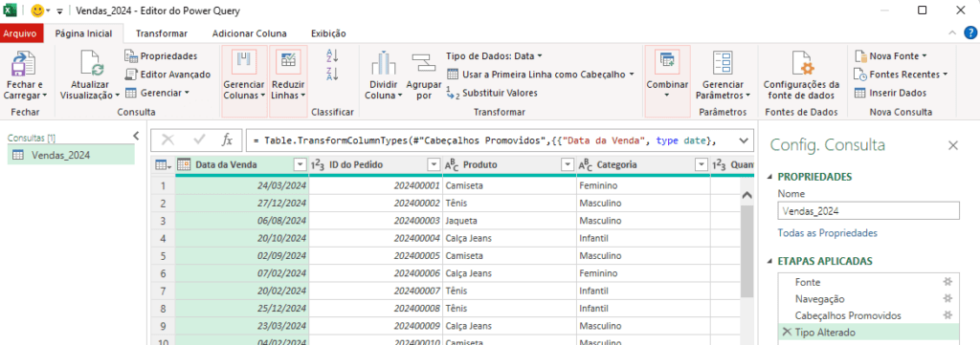
Task: Open the quick access toolbar customize arrow
Action: [60, 11]
